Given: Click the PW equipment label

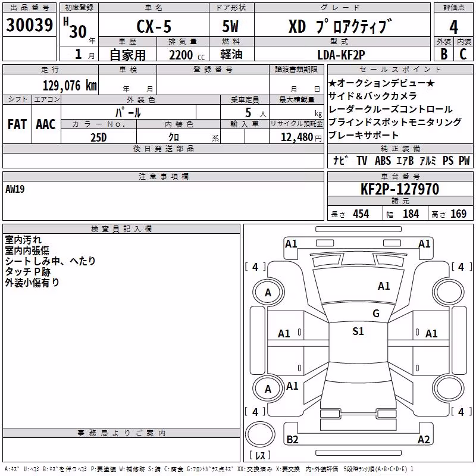Looking at the screenshot, I should (464, 160).
